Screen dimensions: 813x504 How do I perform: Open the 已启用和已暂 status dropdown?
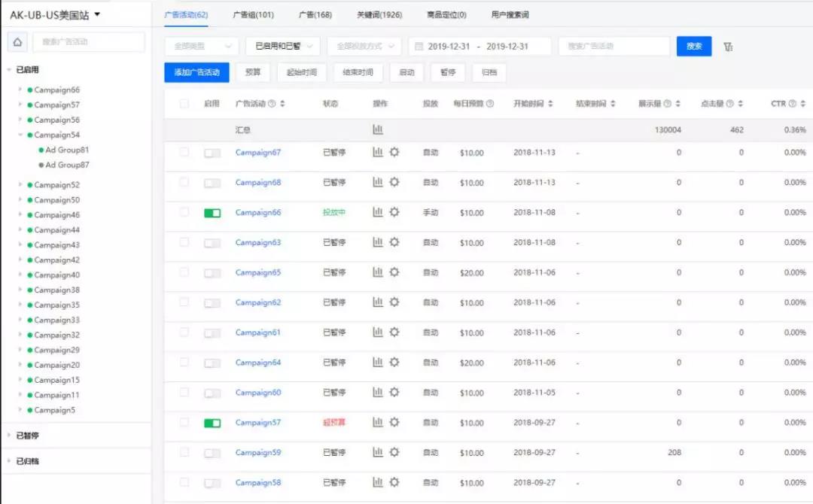click(283, 47)
